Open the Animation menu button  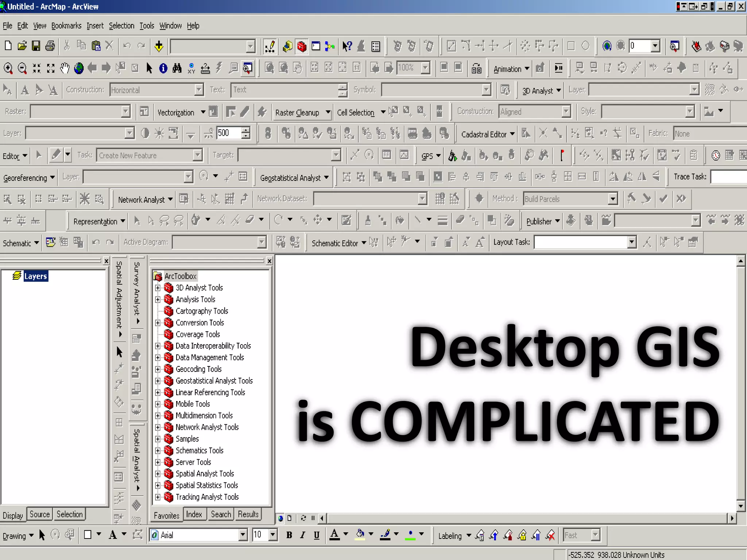(511, 69)
